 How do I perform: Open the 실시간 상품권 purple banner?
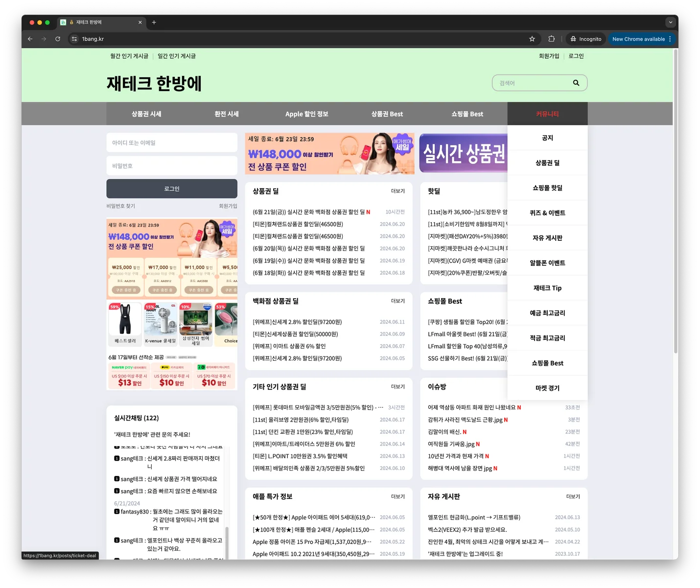(x=464, y=153)
